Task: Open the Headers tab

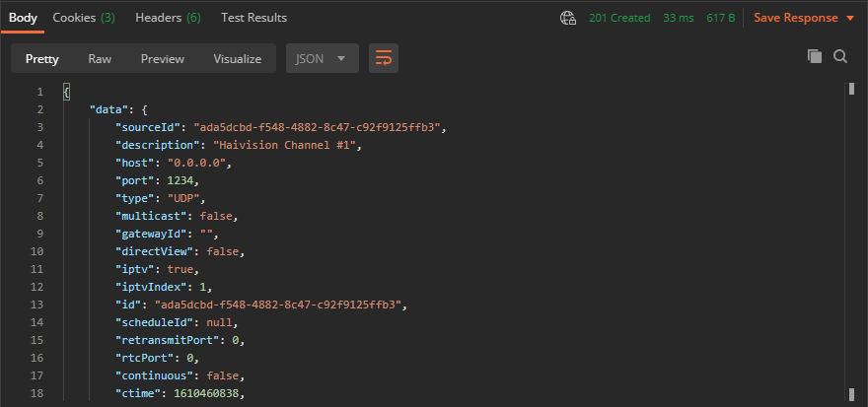Action: click(168, 18)
